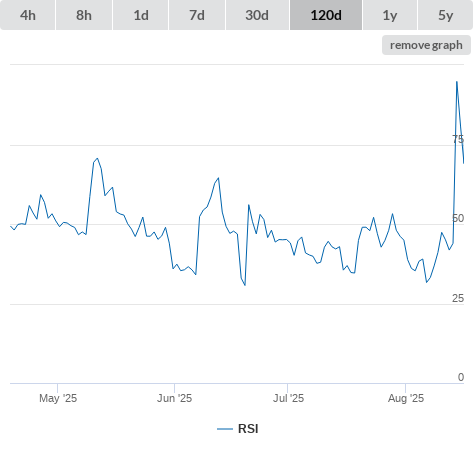Select the 7d range tab

[197, 15]
